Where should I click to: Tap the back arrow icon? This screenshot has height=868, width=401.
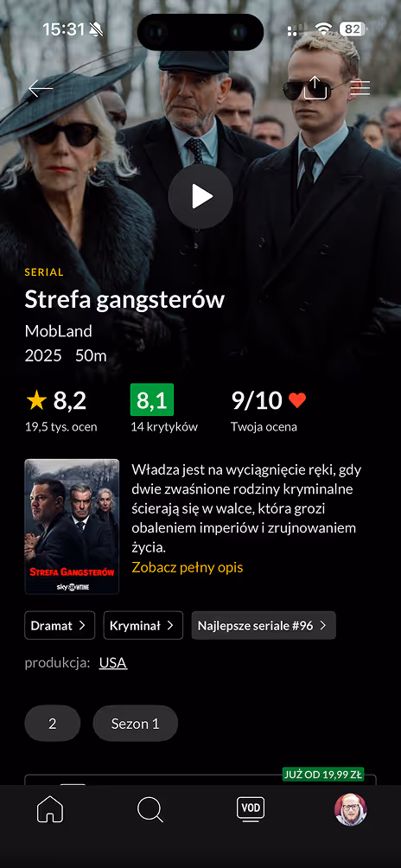[41, 88]
